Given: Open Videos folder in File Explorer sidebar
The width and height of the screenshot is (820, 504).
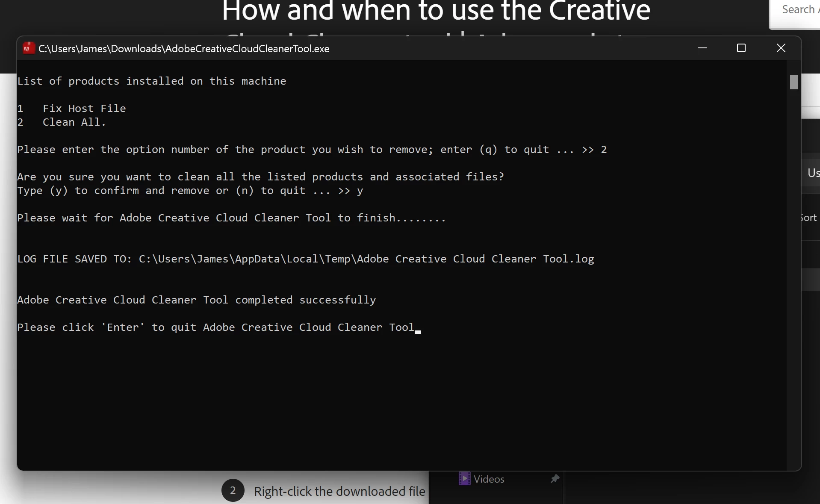Looking at the screenshot, I should tap(489, 479).
